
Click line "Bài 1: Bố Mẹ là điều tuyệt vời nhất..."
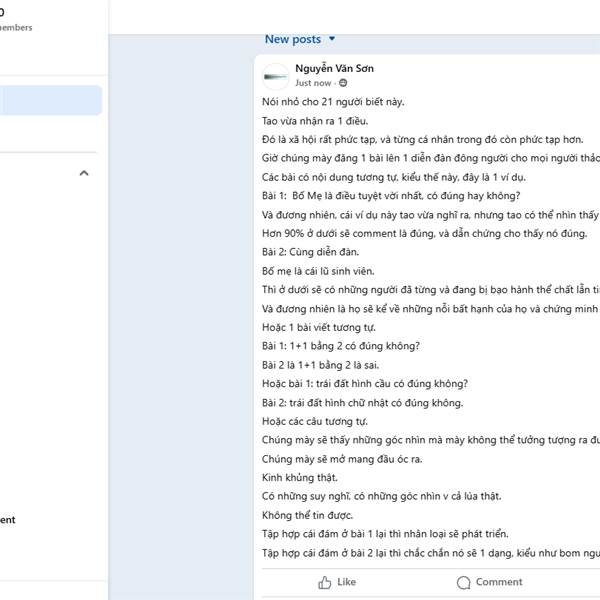[x=391, y=196]
